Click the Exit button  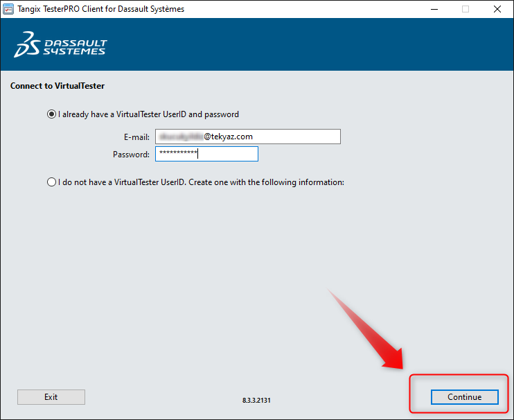coord(51,397)
